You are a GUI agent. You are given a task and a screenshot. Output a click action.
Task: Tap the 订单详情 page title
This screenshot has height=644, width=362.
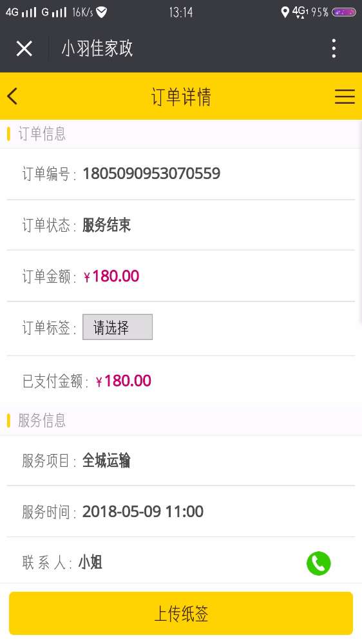(181, 97)
